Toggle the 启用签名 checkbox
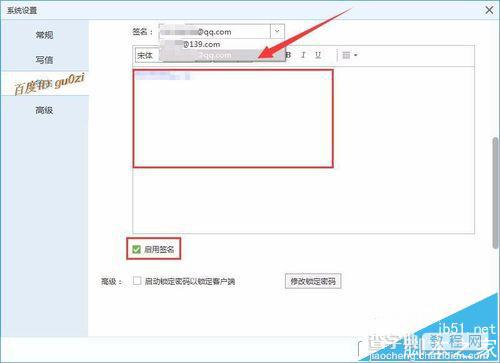The image size is (500, 363). pos(136,249)
